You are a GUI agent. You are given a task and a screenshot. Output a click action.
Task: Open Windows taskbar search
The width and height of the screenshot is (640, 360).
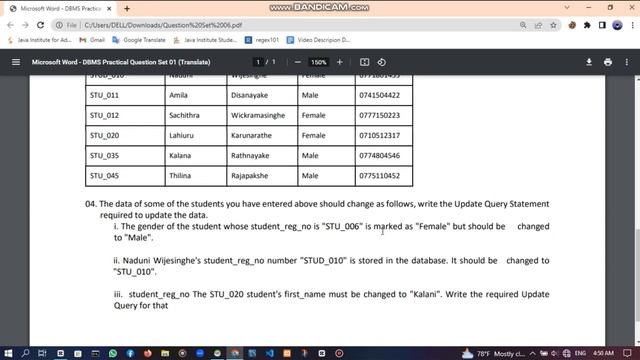(x=25, y=353)
